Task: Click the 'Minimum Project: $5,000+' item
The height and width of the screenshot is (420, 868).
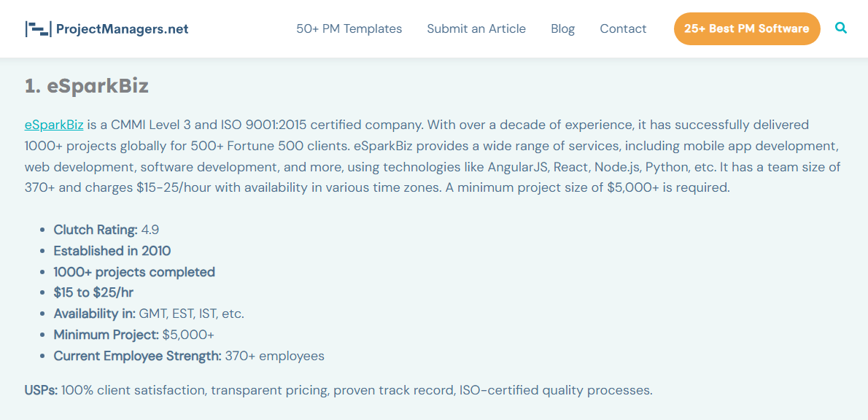Action: (x=134, y=335)
